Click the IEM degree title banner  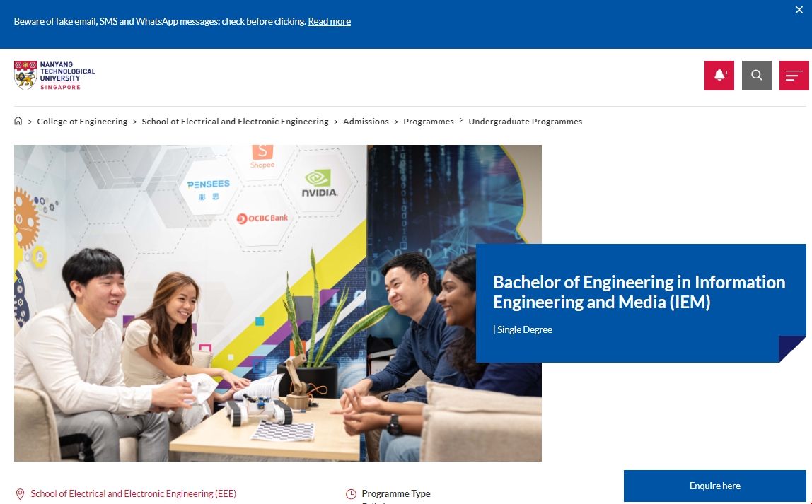639,292
